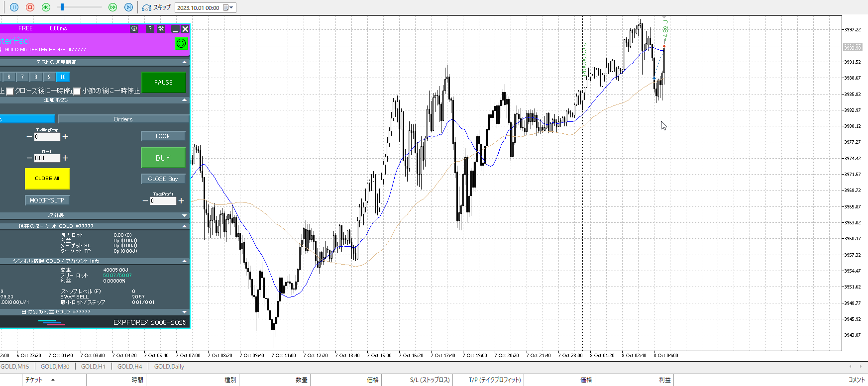Switch to the GOLD,H1 chart tab
Screen dimensions: 868x386
point(93,367)
